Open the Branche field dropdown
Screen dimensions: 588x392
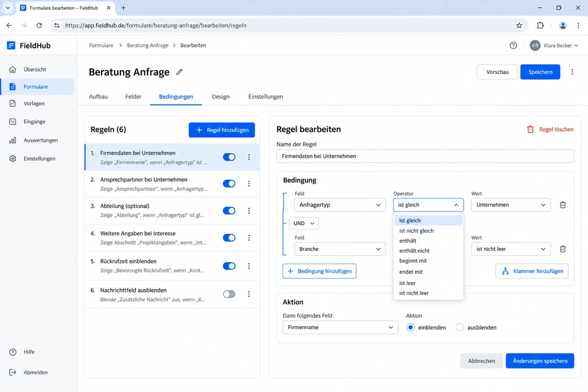pos(340,249)
